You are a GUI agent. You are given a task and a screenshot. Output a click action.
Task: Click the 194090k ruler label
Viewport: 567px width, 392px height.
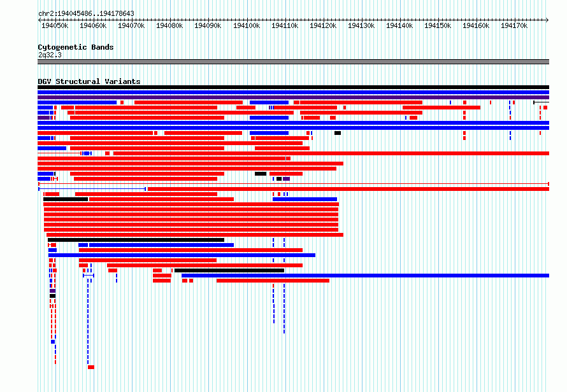coord(208,25)
